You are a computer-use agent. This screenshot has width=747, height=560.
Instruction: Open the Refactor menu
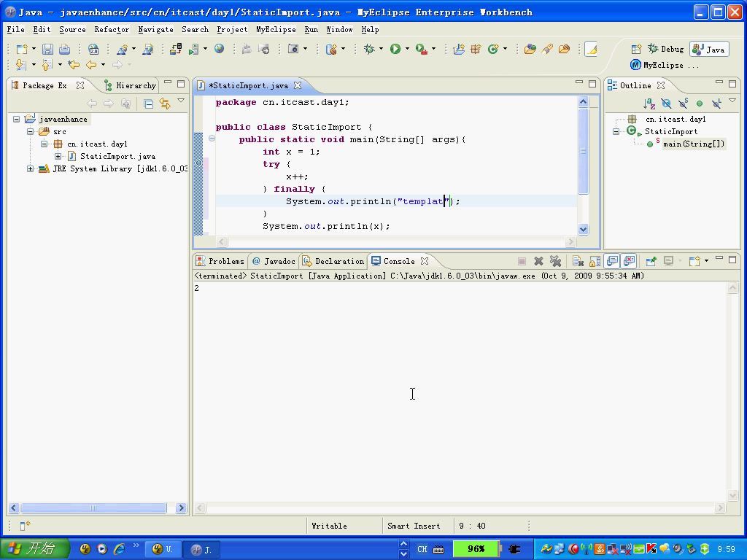pyautogui.click(x=112, y=30)
